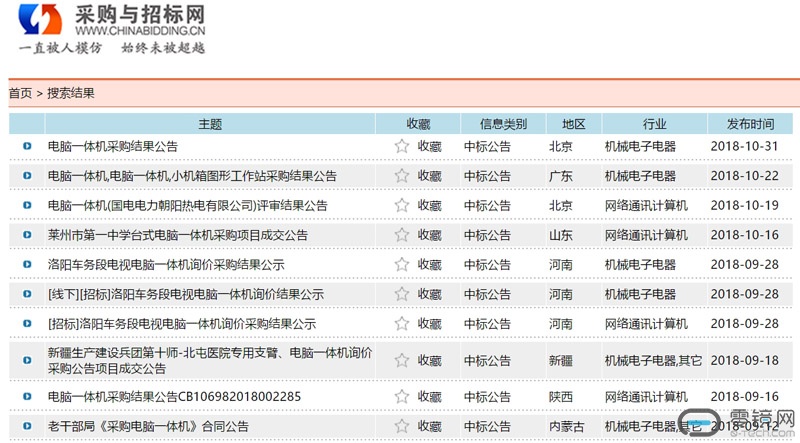Toggle favorite star for 新疆 row
The height and width of the screenshot is (443, 800).
402,360
